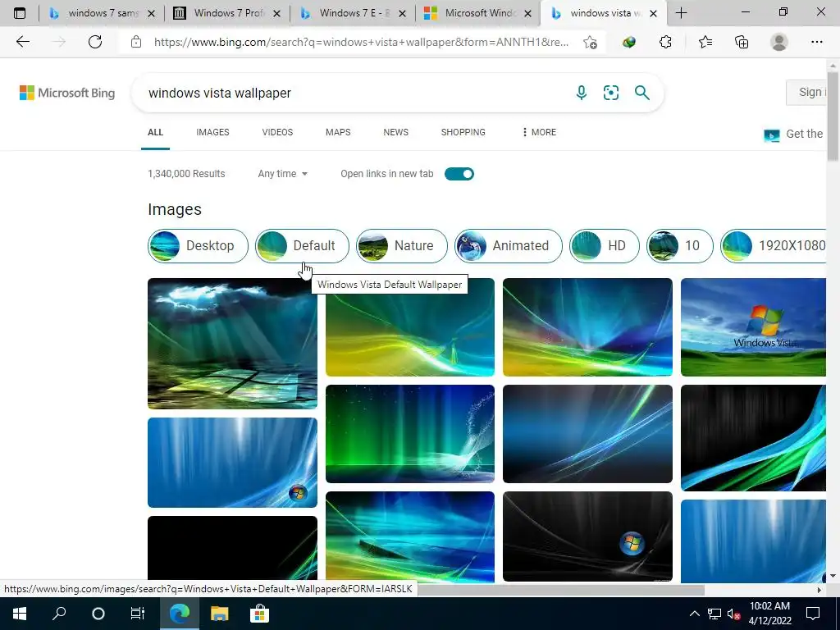
Task: Switch to the VIDEOS search tab
Action: (x=277, y=132)
